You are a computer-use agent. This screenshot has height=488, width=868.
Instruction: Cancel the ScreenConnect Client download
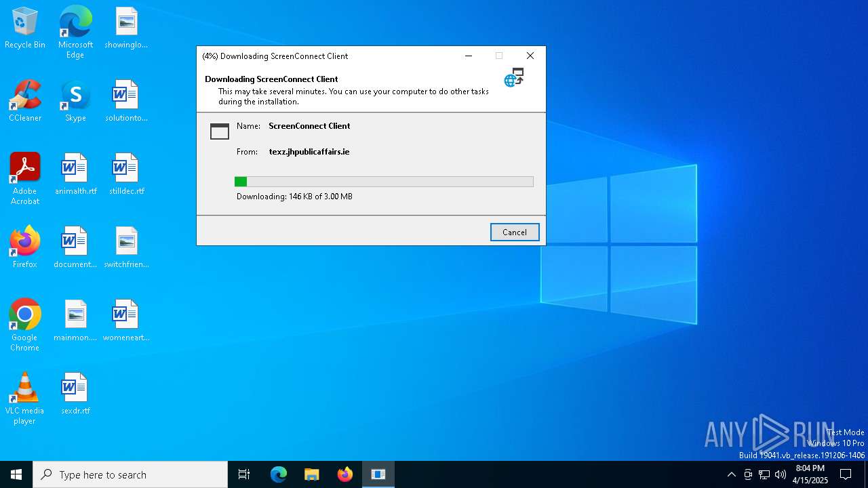515,232
